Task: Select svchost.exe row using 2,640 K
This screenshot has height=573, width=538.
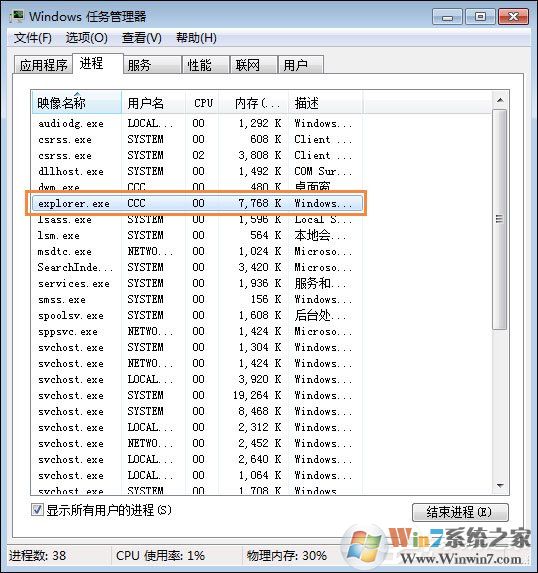Action: [x=197, y=460]
